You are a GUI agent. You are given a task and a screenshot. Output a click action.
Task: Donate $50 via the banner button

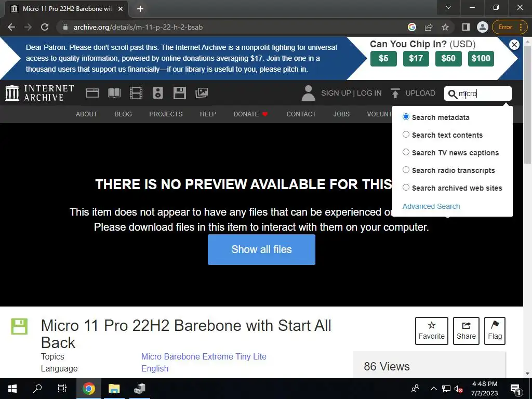pyautogui.click(x=448, y=59)
